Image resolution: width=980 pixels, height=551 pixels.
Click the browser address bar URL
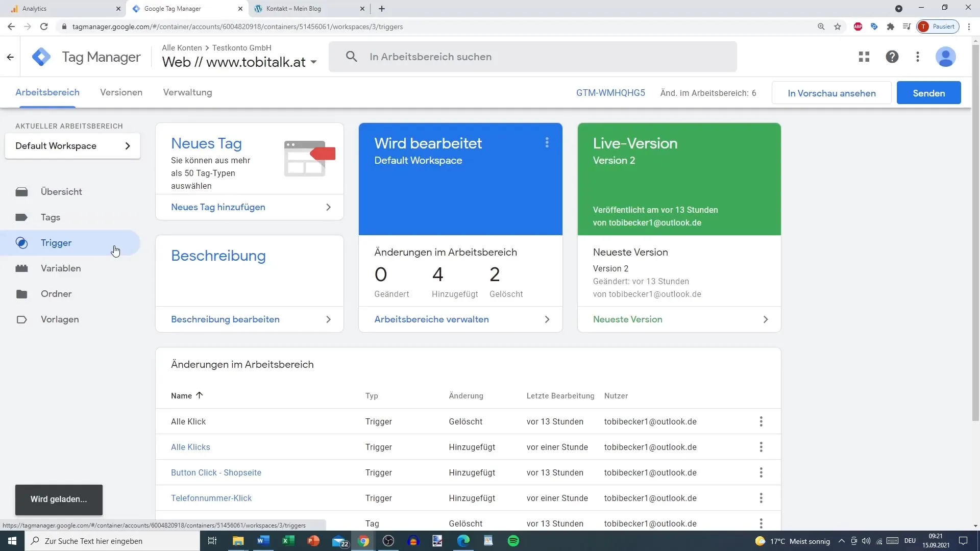pyautogui.click(x=237, y=27)
